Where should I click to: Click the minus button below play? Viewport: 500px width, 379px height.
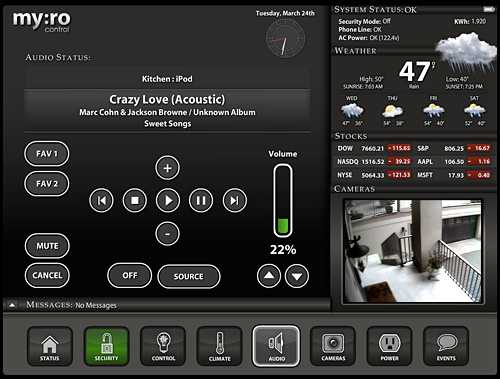click(167, 234)
